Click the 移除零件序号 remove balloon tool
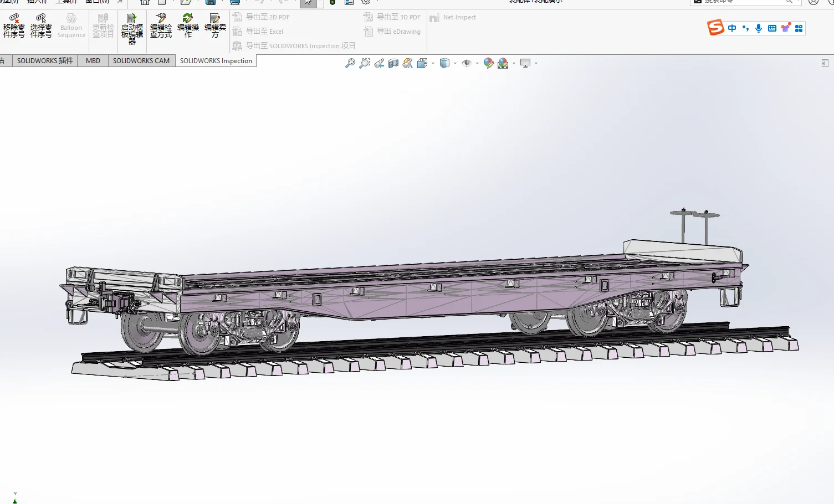 click(14, 25)
